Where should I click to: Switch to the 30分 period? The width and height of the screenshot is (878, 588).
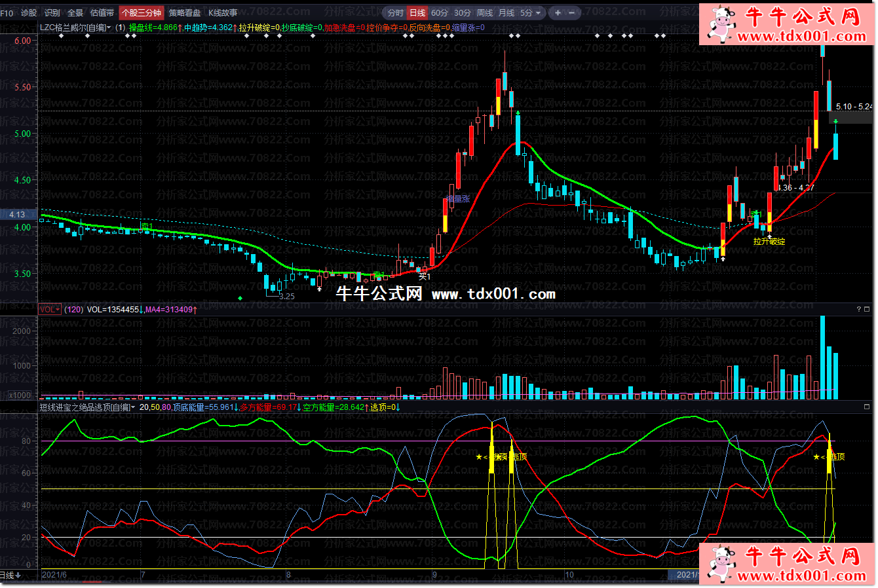(463, 12)
